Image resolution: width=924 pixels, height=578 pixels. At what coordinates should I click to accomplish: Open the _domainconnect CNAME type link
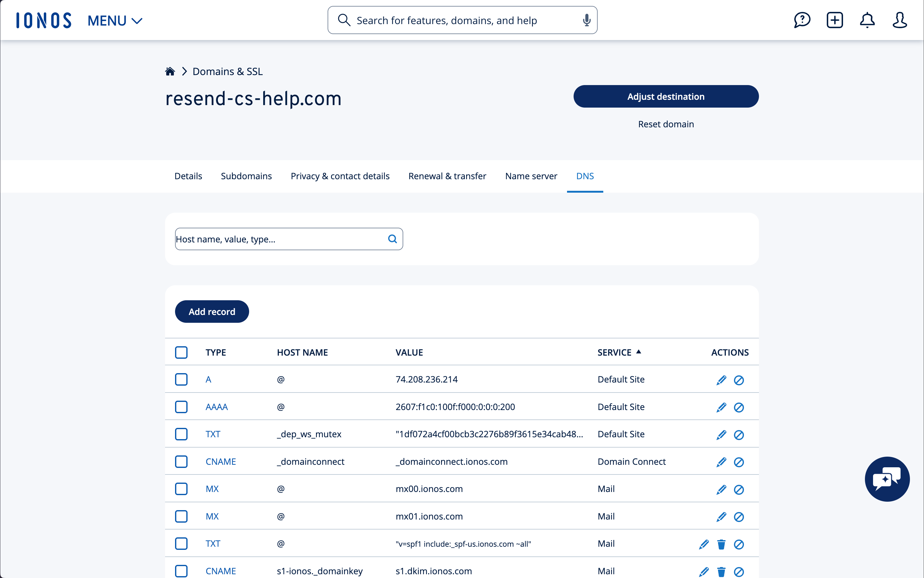tap(221, 461)
